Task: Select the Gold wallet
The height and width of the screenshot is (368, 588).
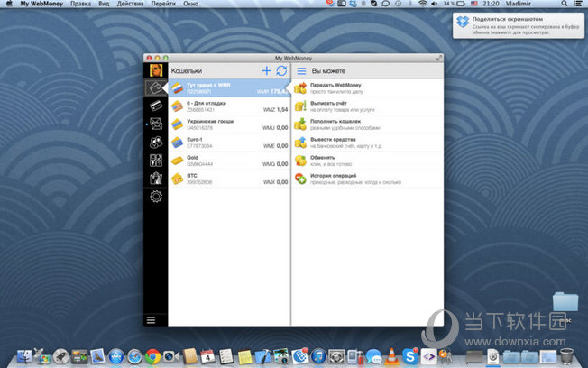Action: pyautogui.click(x=229, y=161)
